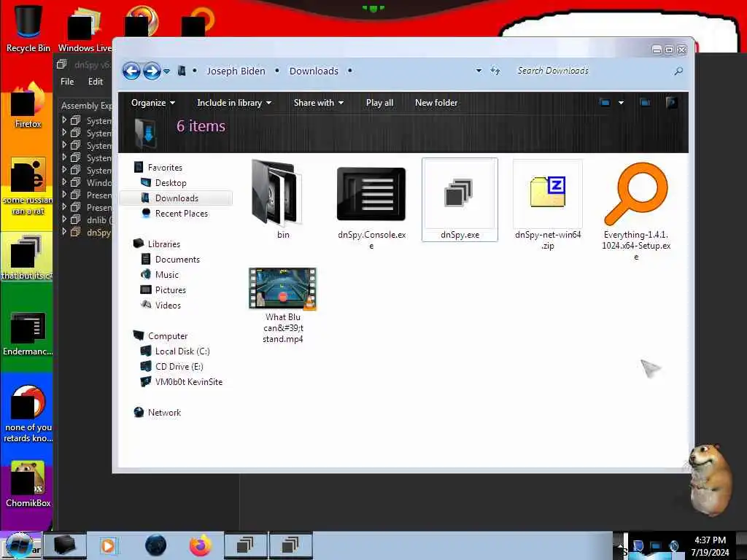This screenshot has height=560, width=747.
Task: Open the Edit menu in dnSpy window
Action: click(x=96, y=82)
